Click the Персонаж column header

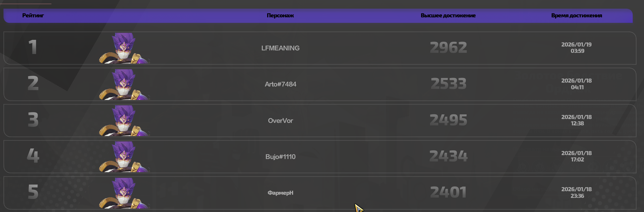(x=280, y=16)
